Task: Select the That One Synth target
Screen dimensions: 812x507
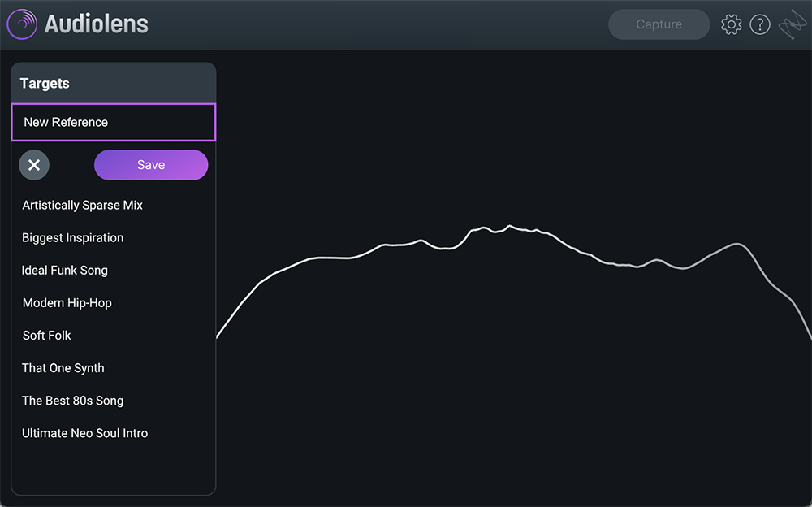Action: [x=63, y=367]
